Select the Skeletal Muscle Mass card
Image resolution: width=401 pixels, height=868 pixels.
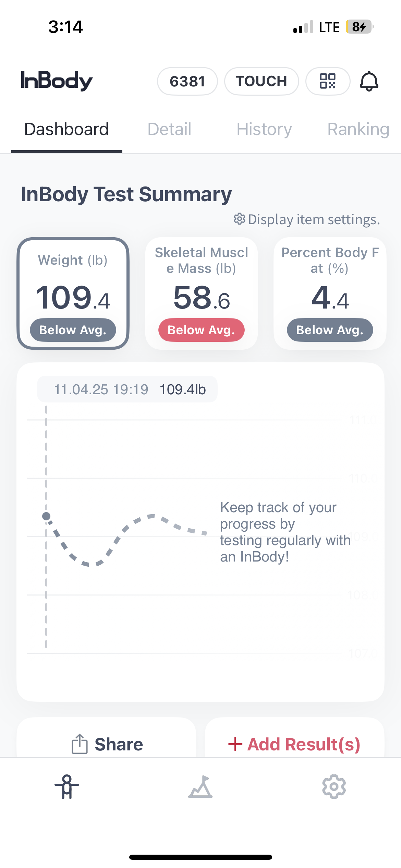(202, 293)
